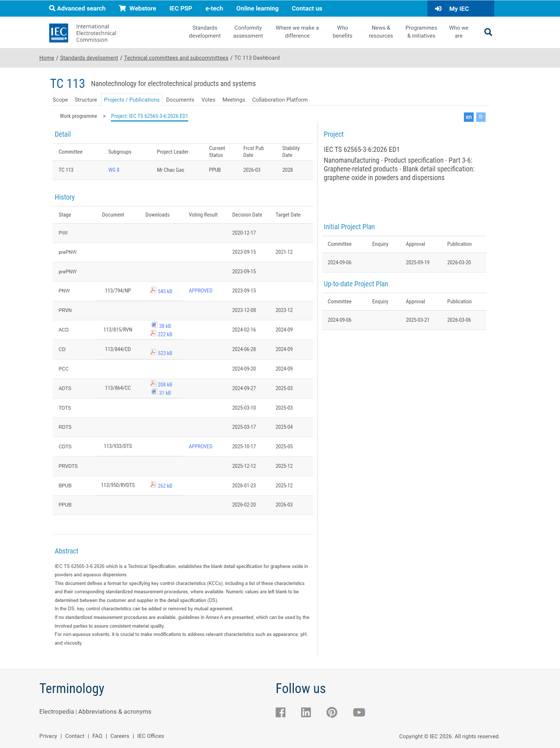Download the 38 kB Word file for ACD
560x748 pixels.
(161, 326)
